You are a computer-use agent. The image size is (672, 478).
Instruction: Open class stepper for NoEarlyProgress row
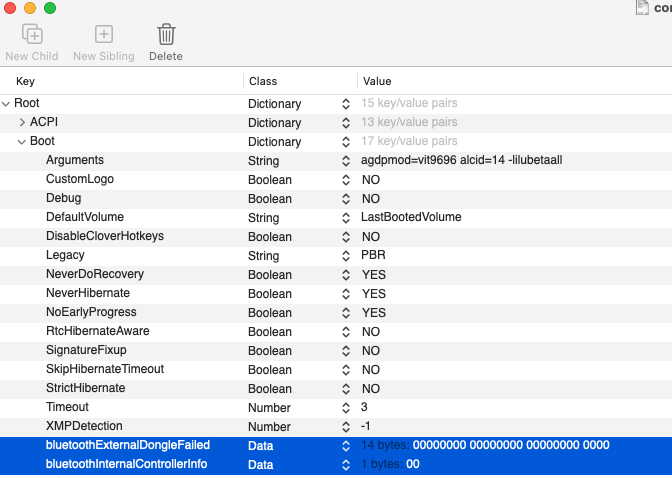coord(346,313)
